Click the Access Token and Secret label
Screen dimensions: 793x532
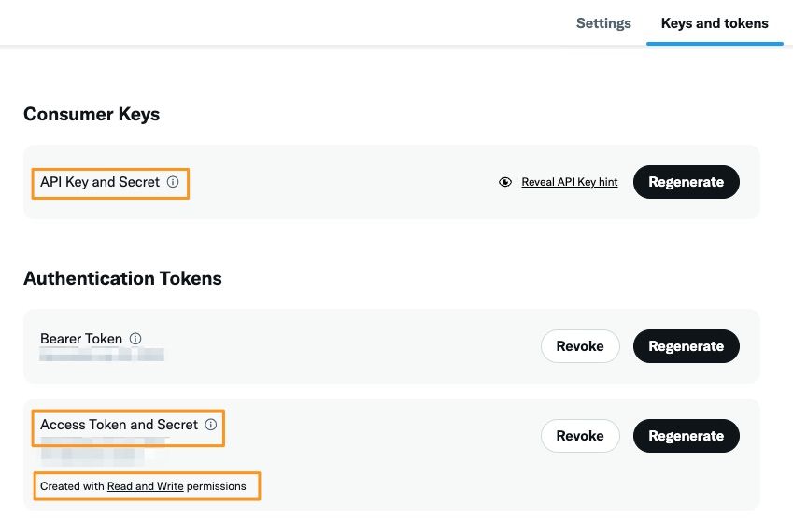click(x=119, y=425)
